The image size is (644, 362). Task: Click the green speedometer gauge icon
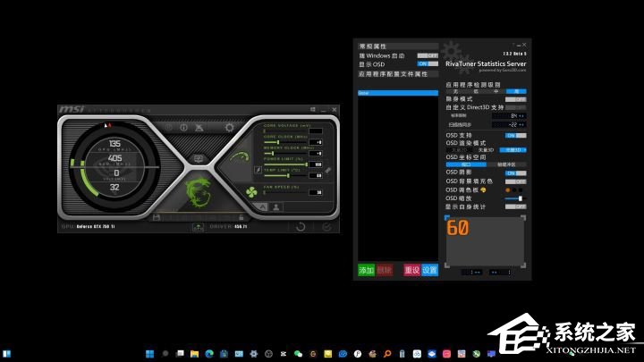coord(240,156)
